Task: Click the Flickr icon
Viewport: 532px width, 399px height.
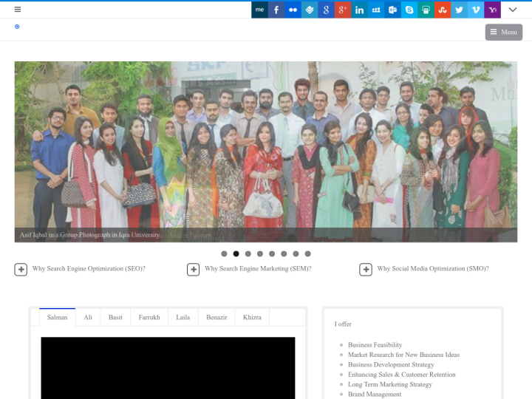Action: pos(293,10)
